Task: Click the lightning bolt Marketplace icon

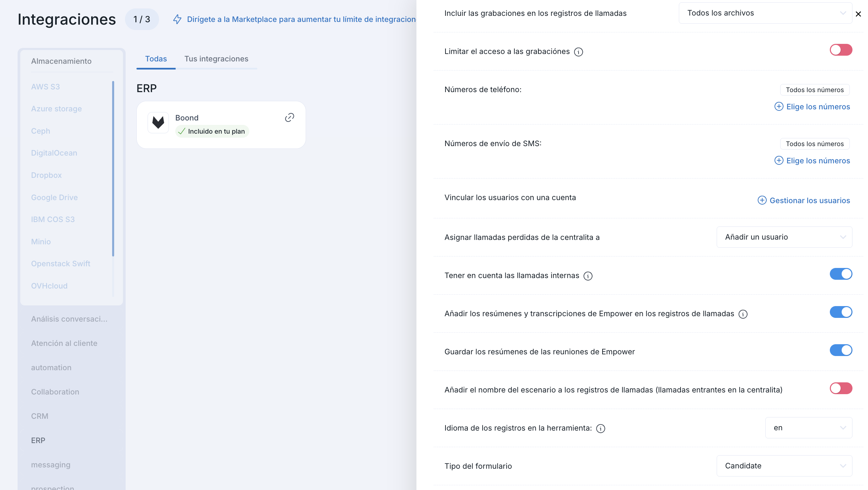Action: click(177, 19)
